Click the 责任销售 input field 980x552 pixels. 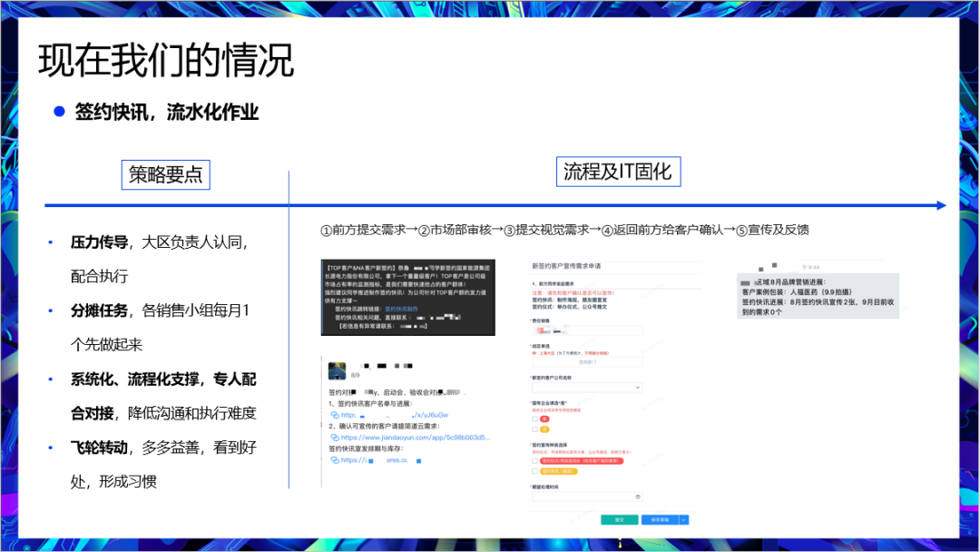(587, 330)
